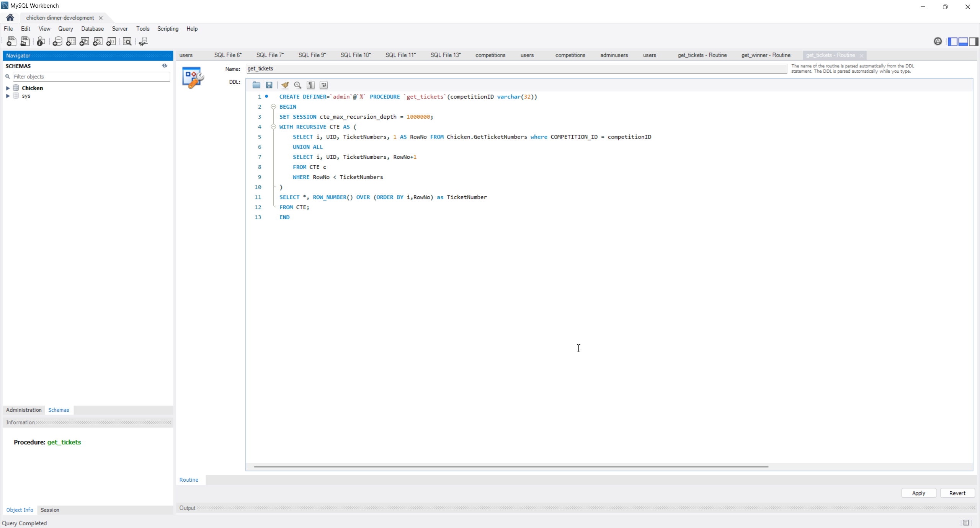Switch to get_winner - Routine tab

766,55
